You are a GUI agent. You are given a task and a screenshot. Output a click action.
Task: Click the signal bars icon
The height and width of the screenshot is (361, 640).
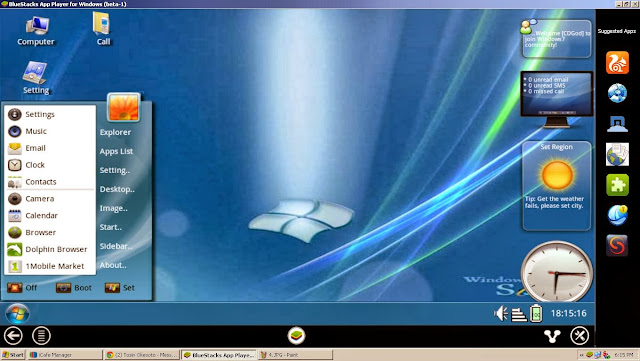click(x=519, y=314)
